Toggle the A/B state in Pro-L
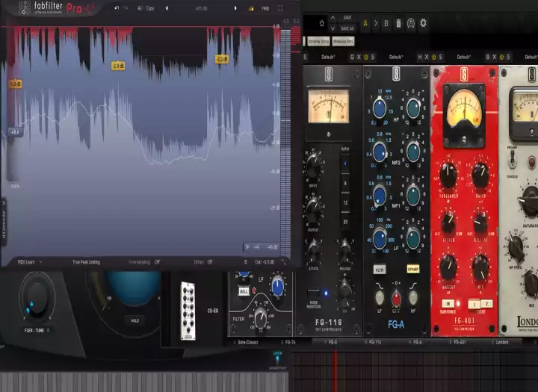 click(140, 8)
